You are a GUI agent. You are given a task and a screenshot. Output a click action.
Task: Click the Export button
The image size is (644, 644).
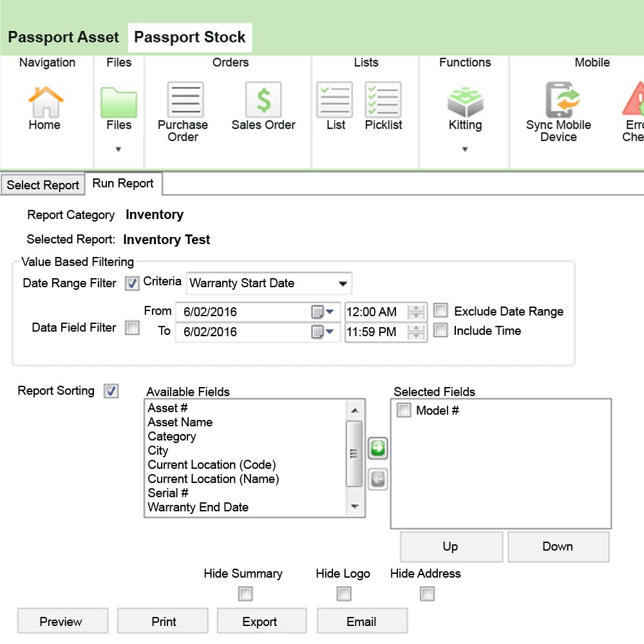(x=261, y=621)
